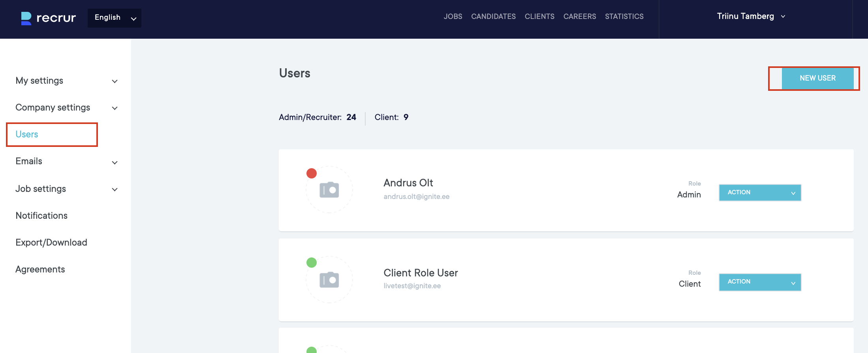868x353 pixels.
Task: Go to the Jobs page
Action: click(x=453, y=17)
